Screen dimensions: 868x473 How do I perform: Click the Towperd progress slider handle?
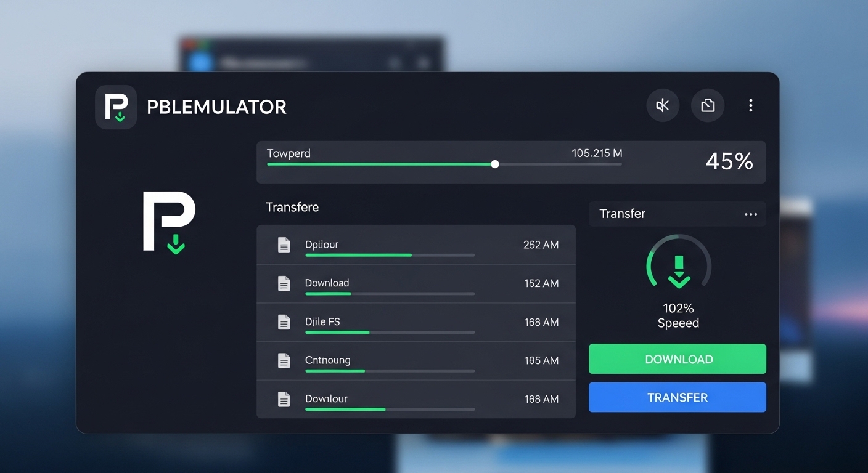[495, 164]
